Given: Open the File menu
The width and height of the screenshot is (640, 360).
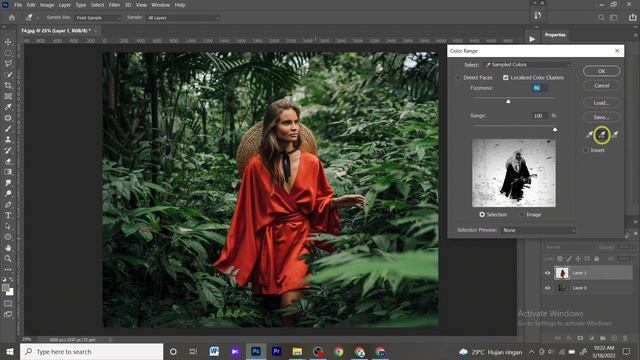Looking at the screenshot, I should [18, 5].
